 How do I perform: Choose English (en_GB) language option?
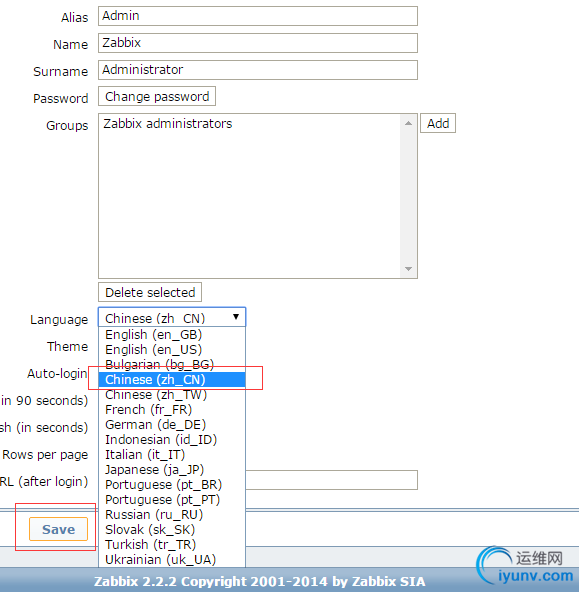(172, 335)
